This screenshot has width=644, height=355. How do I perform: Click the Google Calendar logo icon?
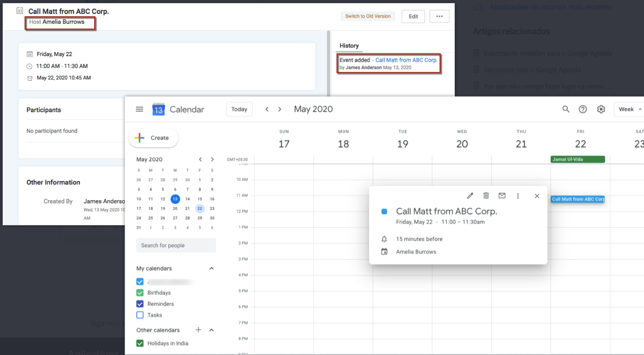point(158,109)
